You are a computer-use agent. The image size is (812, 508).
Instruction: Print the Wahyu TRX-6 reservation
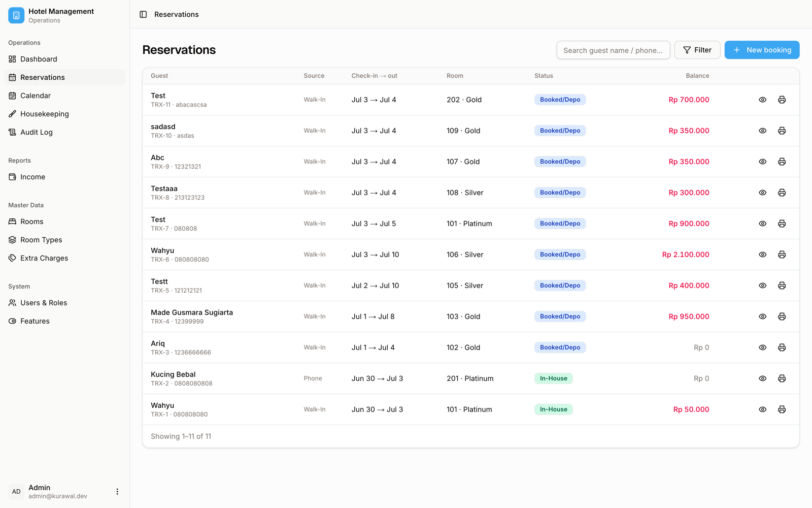pyautogui.click(x=782, y=255)
